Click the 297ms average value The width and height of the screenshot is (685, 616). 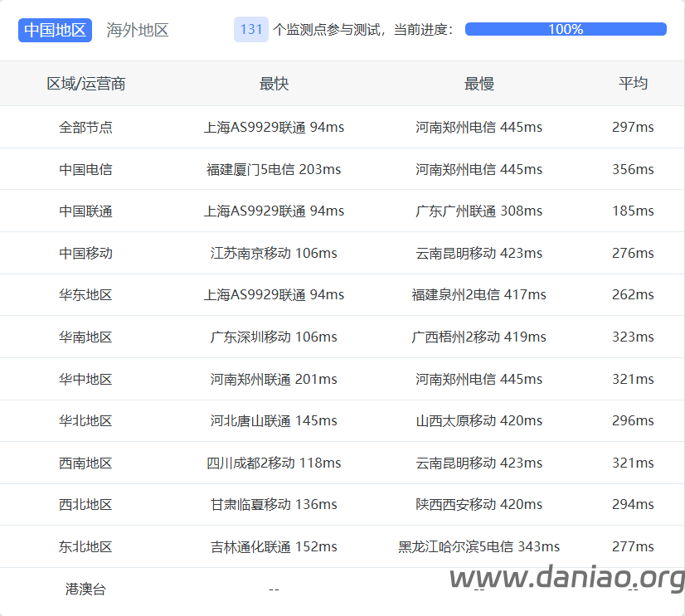coord(633,127)
